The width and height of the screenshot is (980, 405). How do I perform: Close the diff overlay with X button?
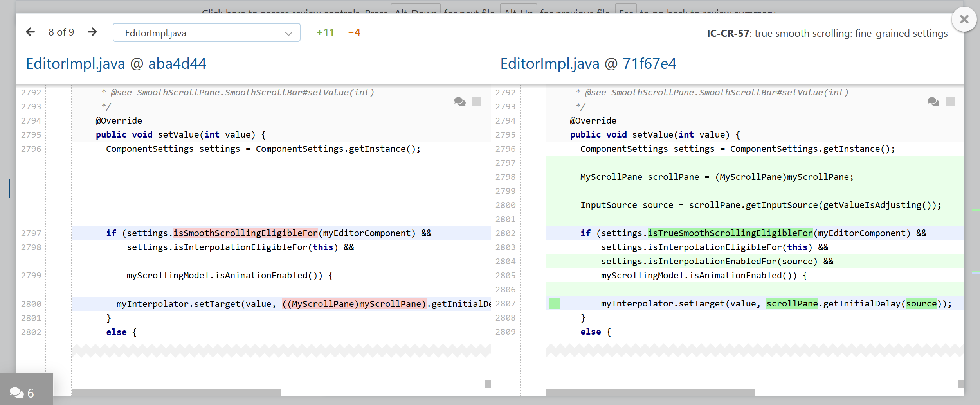964,19
